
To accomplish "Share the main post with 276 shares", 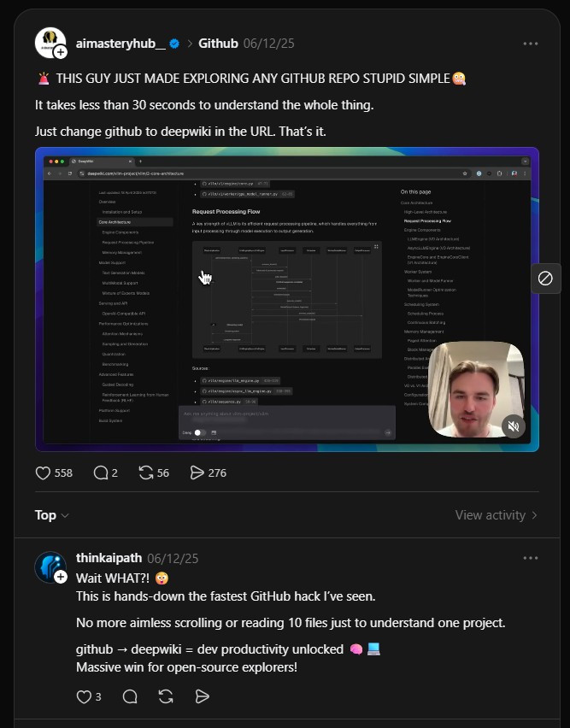I will pyautogui.click(x=197, y=473).
